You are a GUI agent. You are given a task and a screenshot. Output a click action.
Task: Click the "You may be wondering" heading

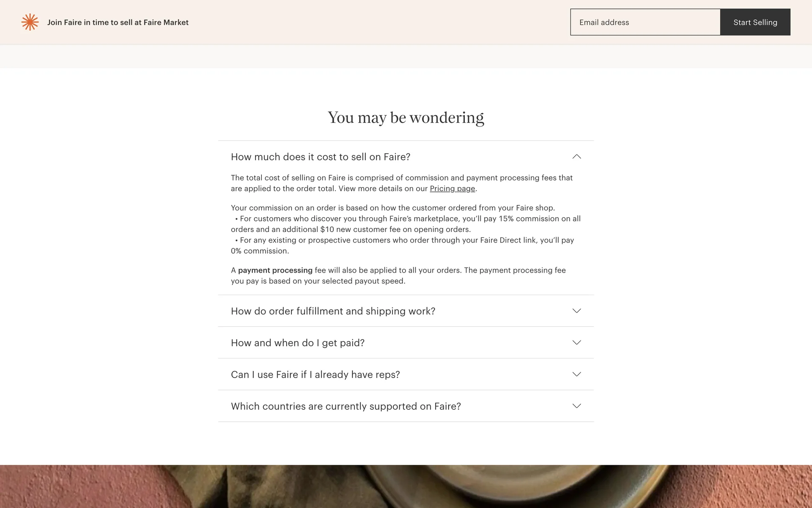(406, 118)
